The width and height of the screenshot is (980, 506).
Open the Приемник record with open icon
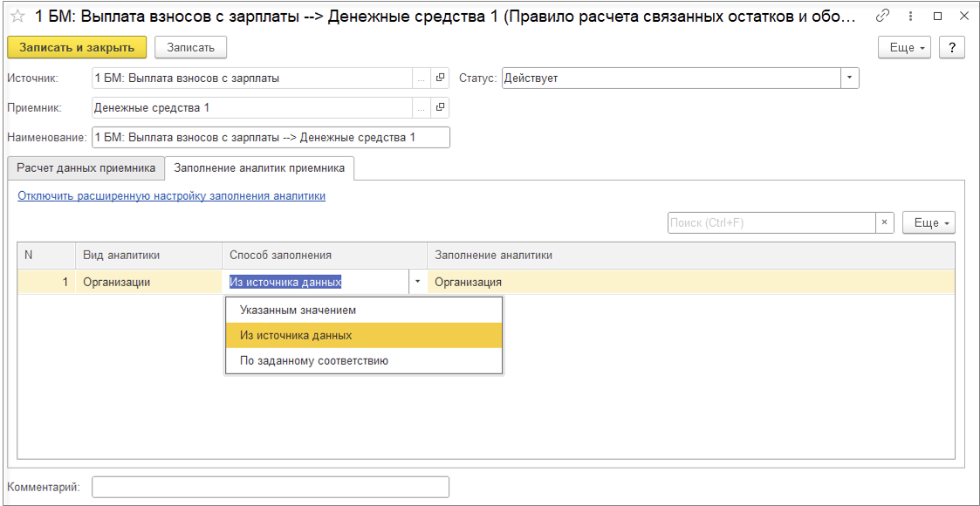[440, 108]
